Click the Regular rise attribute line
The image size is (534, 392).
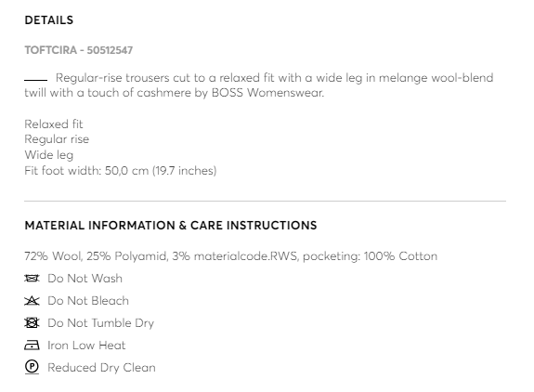[x=57, y=139]
